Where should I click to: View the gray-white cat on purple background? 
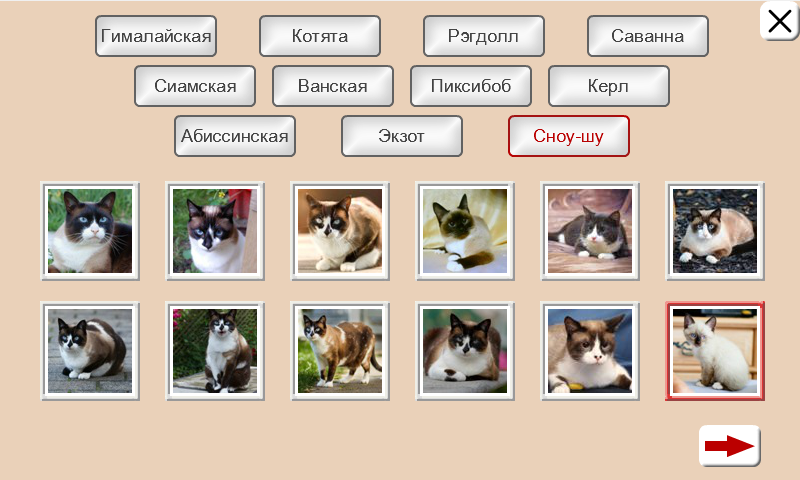pos(590,231)
